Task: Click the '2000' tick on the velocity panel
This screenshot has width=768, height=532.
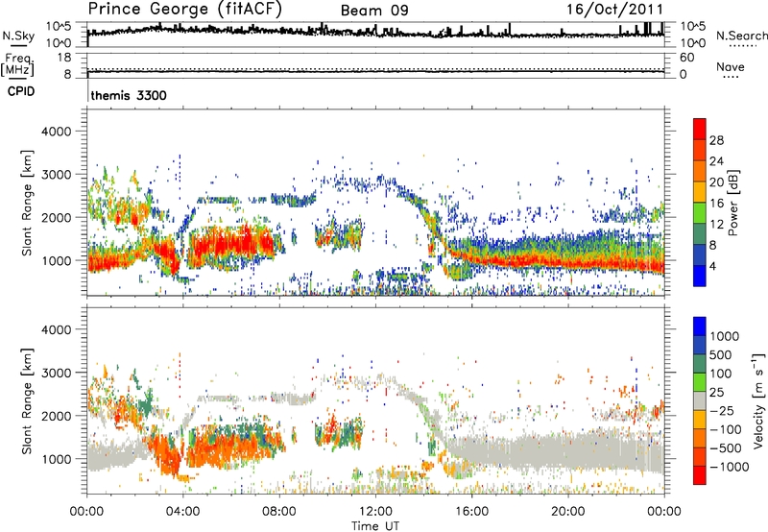Action: (56, 416)
